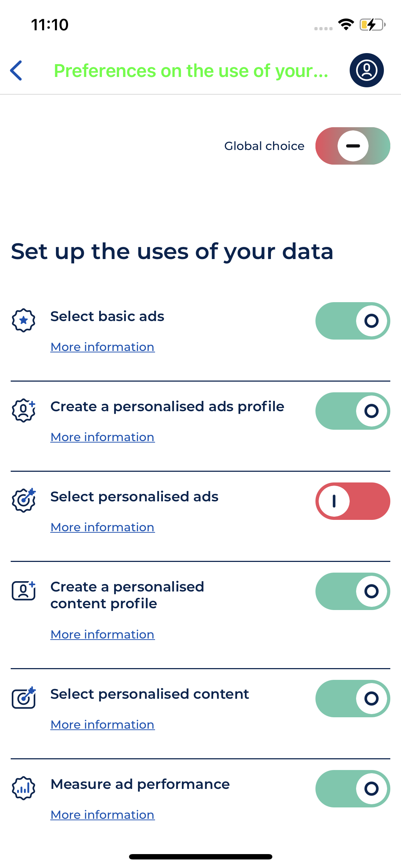Screen dimensions: 401x868
Task: Open More information under Select personalised content
Action: (x=103, y=725)
